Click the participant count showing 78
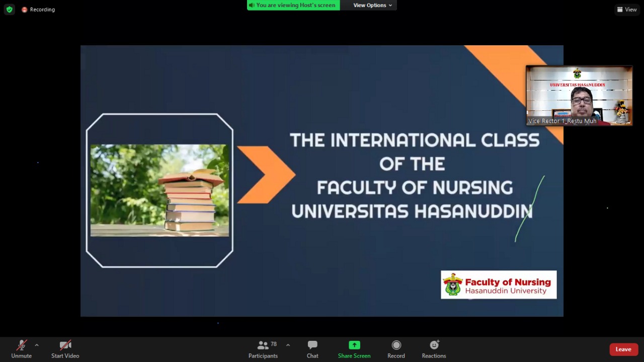644x362 pixels. point(274,344)
